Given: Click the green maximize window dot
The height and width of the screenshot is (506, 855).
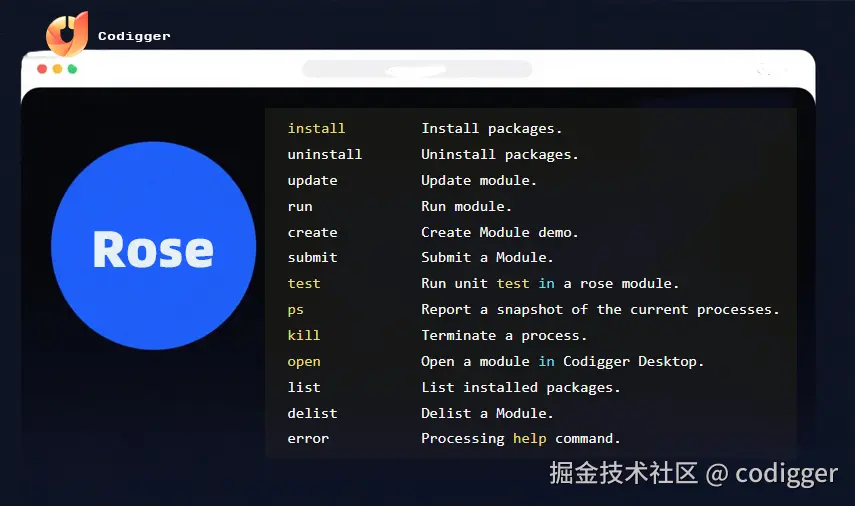Looking at the screenshot, I should tap(72, 69).
